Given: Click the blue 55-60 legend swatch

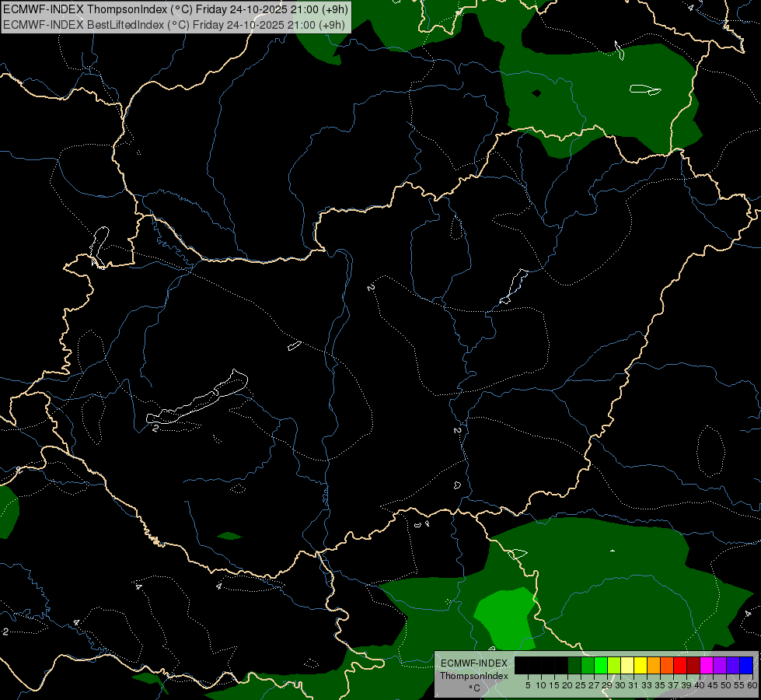Looking at the screenshot, I should (x=746, y=665).
